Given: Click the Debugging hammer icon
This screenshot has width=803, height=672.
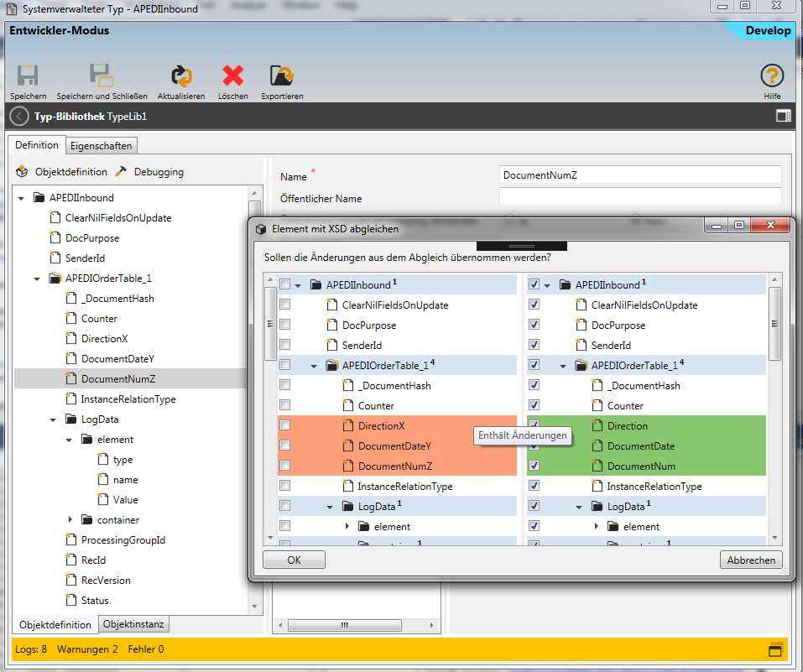Looking at the screenshot, I should (x=121, y=172).
